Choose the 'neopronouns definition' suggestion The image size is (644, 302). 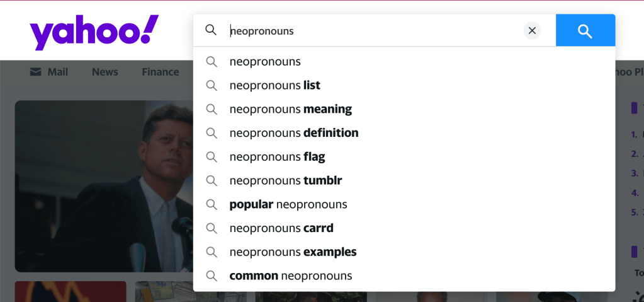[293, 133]
